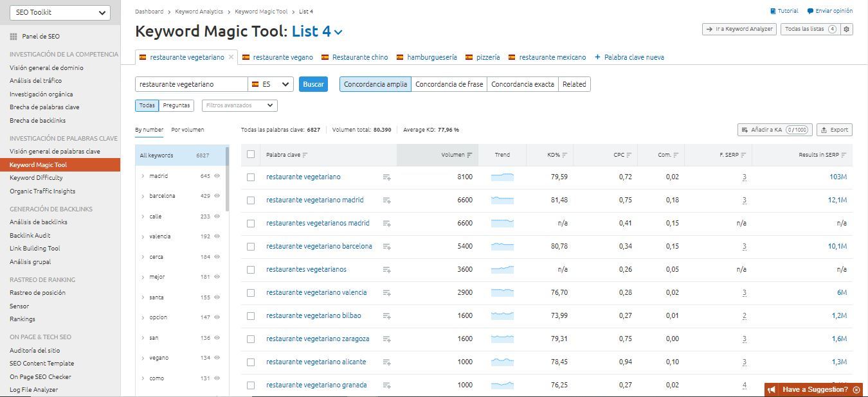
Task: Click add-to-list icon beside restaurante vegetariano madrid
Action: pyautogui.click(x=386, y=200)
